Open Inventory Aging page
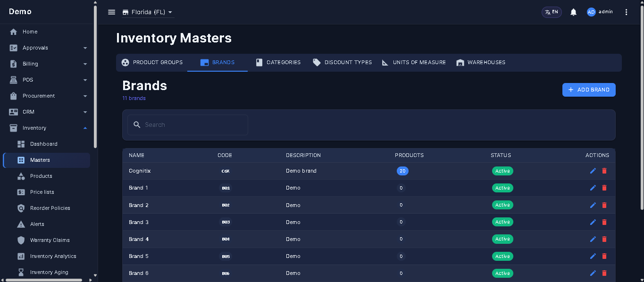The width and height of the screenshot is (644, 282). pyautogui.click(x=46, y=272)
